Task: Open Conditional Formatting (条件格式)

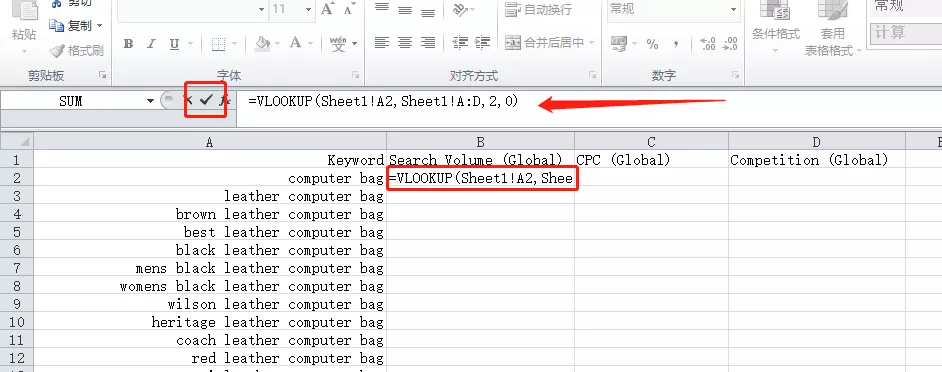Action: [x=776, y=27]
